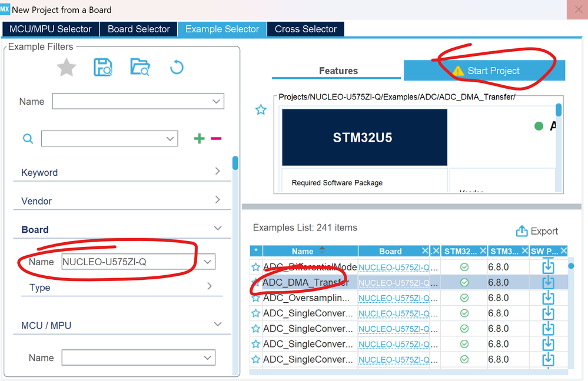Click the green check icon in the ADC_DifferentialMode row
Viewport: 588px width, 381px height.
click(x=464, y=267)
